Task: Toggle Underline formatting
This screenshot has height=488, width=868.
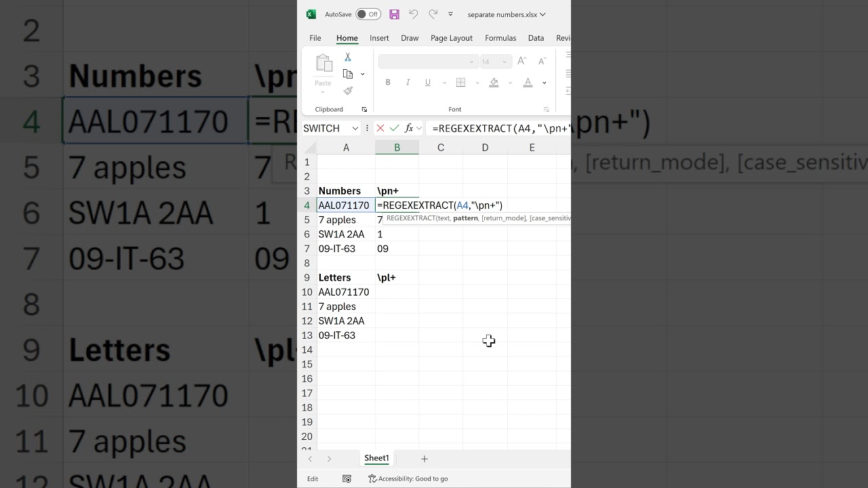Action: [x=427, y=83]
